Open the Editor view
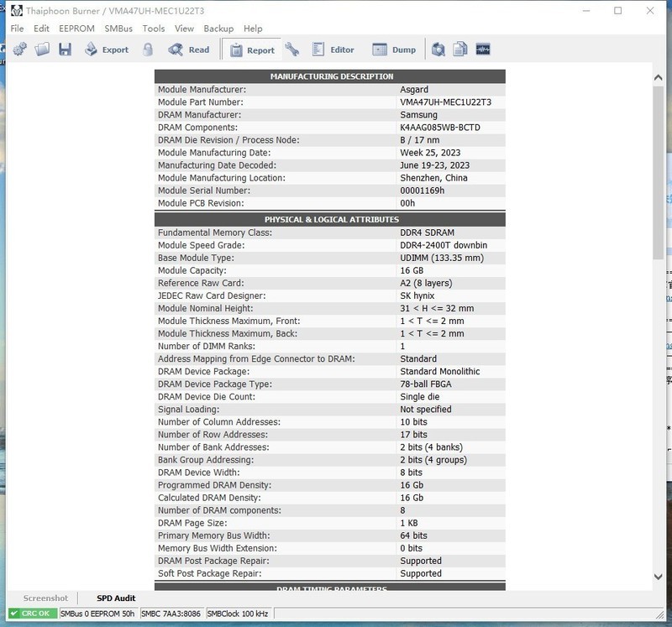The height and width of the screenshot is (627, 672). [x=333, y=50]
